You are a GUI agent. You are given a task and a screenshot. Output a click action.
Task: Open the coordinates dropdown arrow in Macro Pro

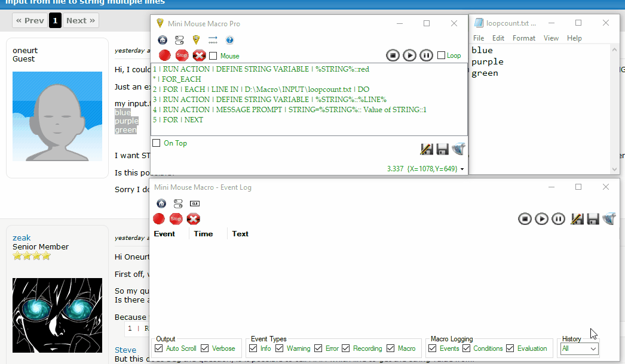(x=462, y=169)
